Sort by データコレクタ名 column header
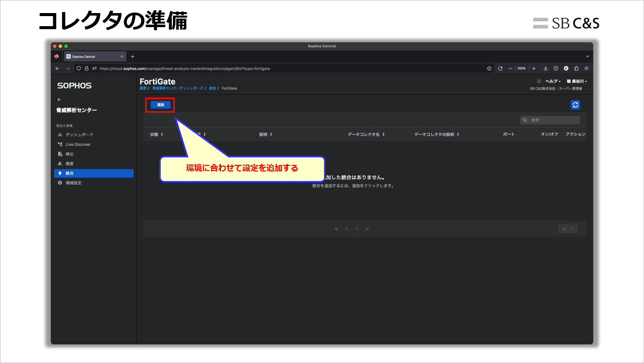 (366, 135)
